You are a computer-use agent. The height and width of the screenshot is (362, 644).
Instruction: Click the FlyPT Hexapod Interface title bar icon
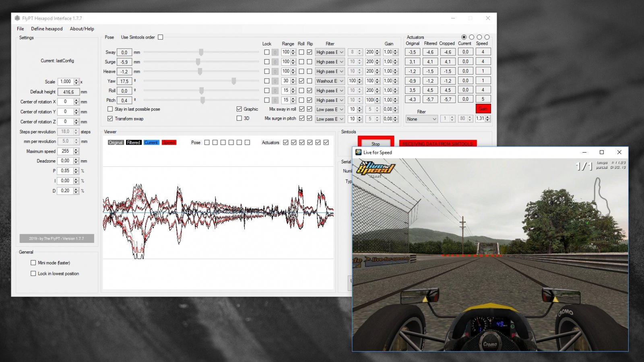pyautogui.click(x=17, y=18)
